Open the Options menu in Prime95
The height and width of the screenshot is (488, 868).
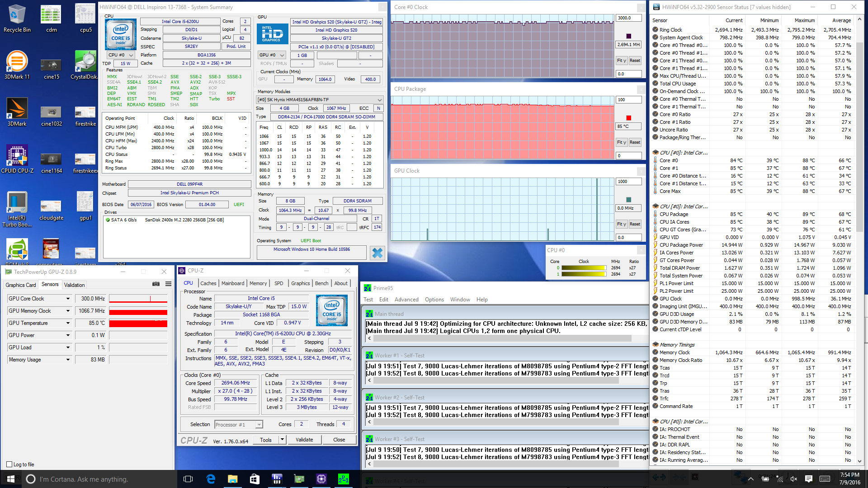point(434,300)
